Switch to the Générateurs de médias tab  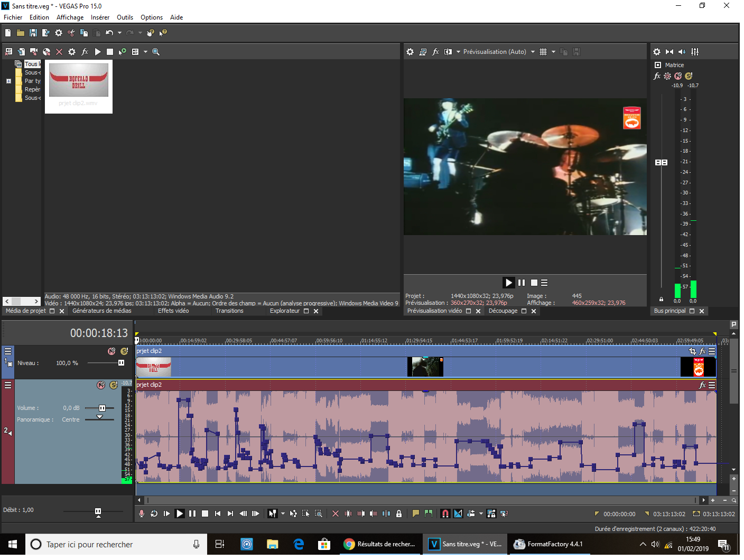click(x=102, y=311)
